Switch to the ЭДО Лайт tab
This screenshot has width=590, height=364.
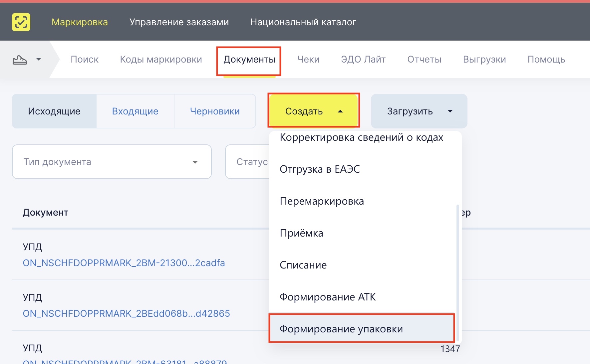pos(363,59)
